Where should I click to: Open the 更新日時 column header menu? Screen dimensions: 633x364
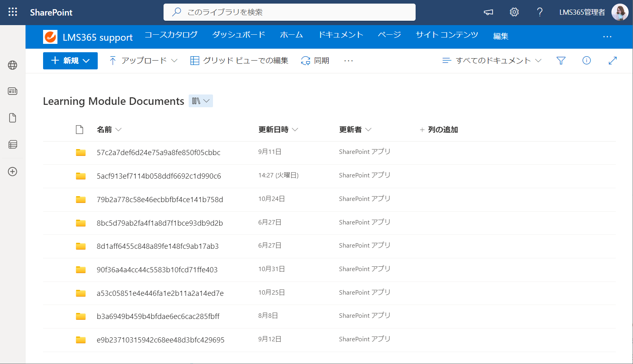tap(278, 130)
